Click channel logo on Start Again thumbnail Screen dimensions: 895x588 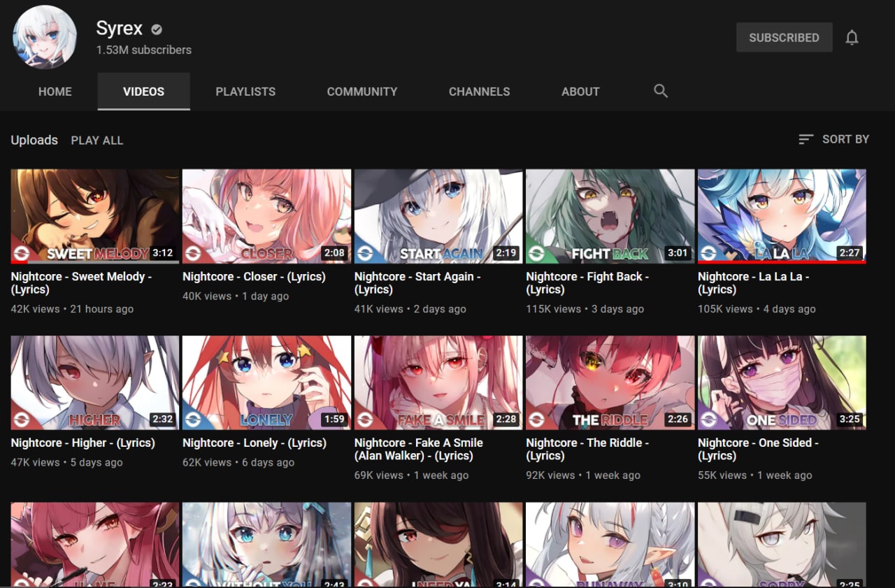pos(365,253)
